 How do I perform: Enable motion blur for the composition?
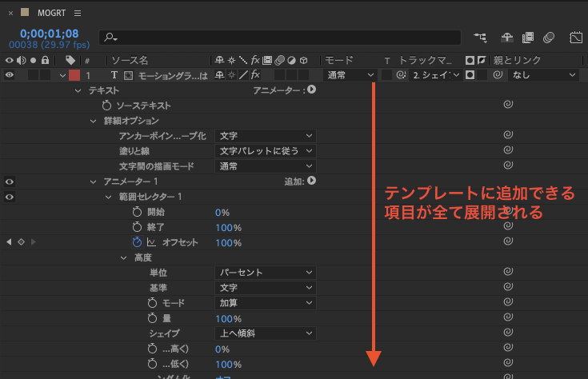549,37
